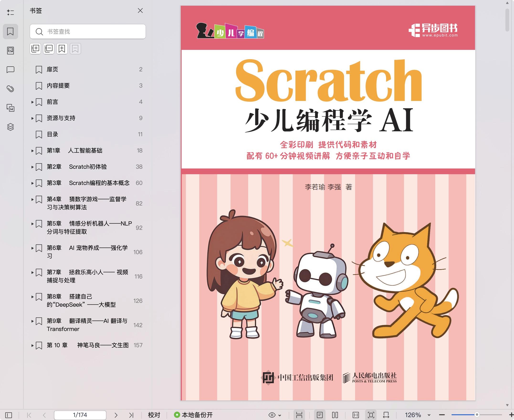Zoom in with the plus button
Image resolution: width=514 pixels, height=420 pixels.
coord(511,415)
